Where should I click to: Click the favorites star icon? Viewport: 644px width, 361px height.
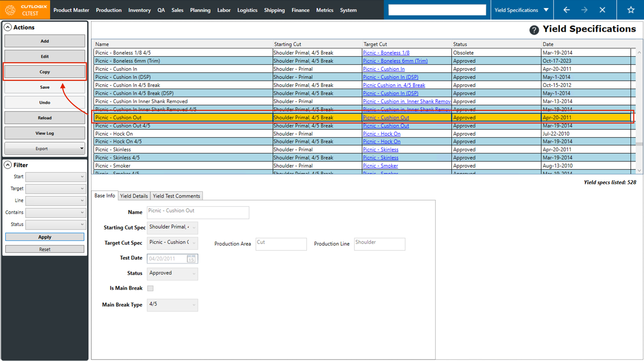(630, 10)
